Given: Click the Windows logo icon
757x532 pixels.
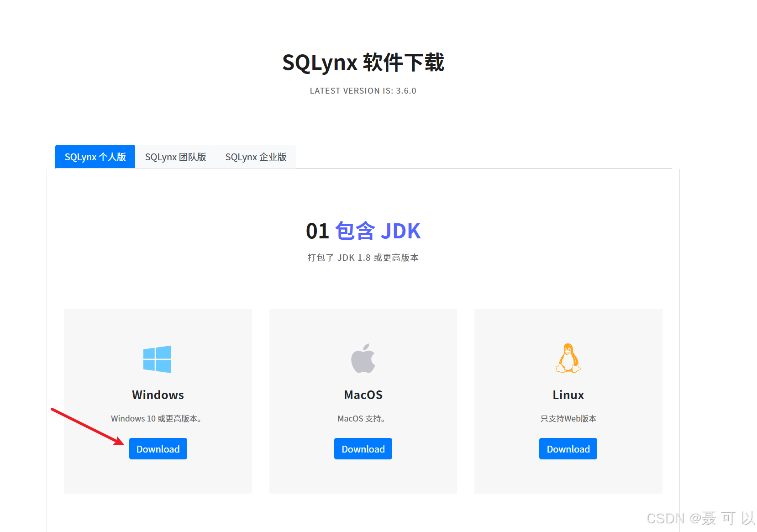Looking at the screenshot, I should click(x=157, y=359).
